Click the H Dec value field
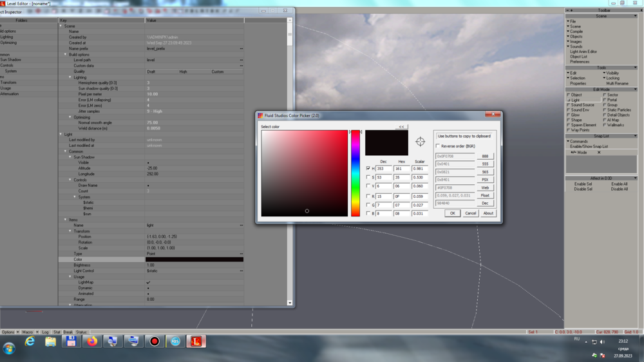 (x=384, y=169)
